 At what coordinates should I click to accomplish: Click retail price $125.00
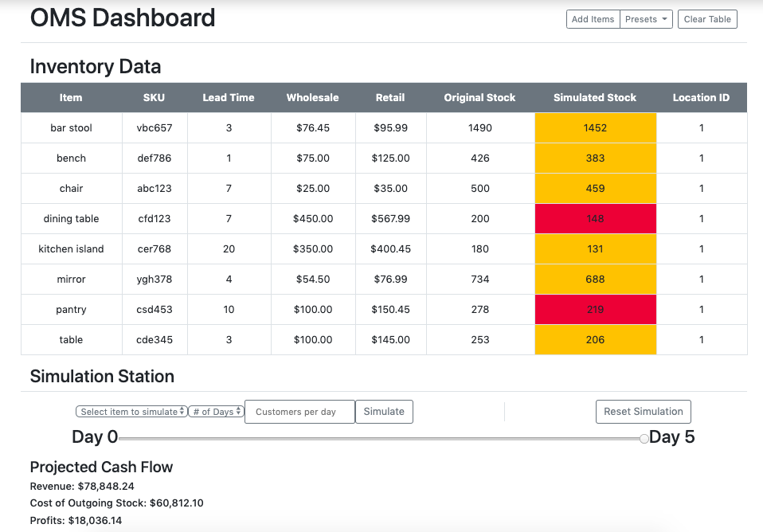pos(390,158)
